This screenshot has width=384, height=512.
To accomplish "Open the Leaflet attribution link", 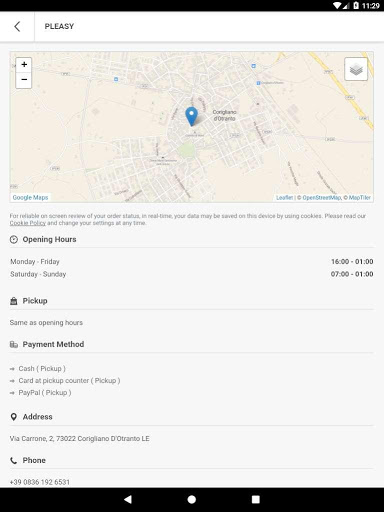I will click(284, 198).
